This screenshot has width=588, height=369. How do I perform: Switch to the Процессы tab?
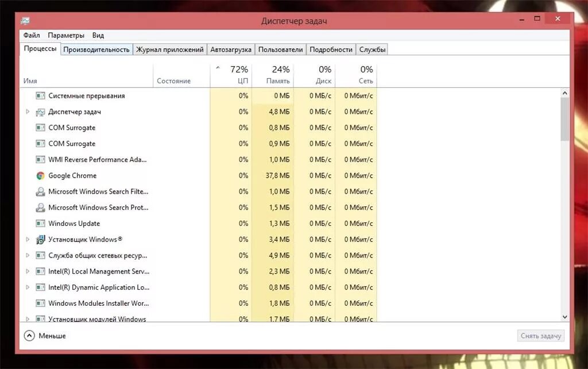pos(40,49)
